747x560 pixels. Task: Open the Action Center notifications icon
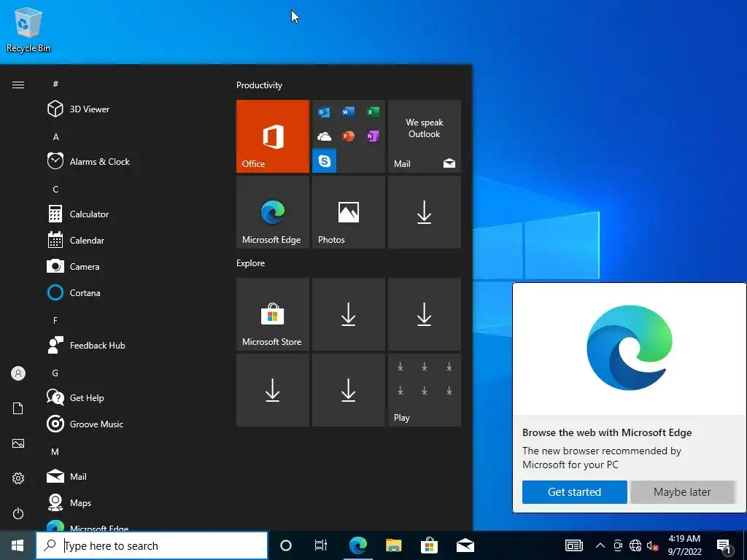tap(724, 545)
